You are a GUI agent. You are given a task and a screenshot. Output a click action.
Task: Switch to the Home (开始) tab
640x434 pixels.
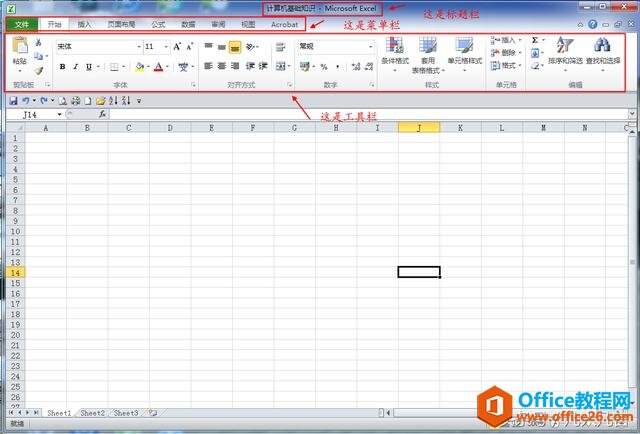coord(54,24)
